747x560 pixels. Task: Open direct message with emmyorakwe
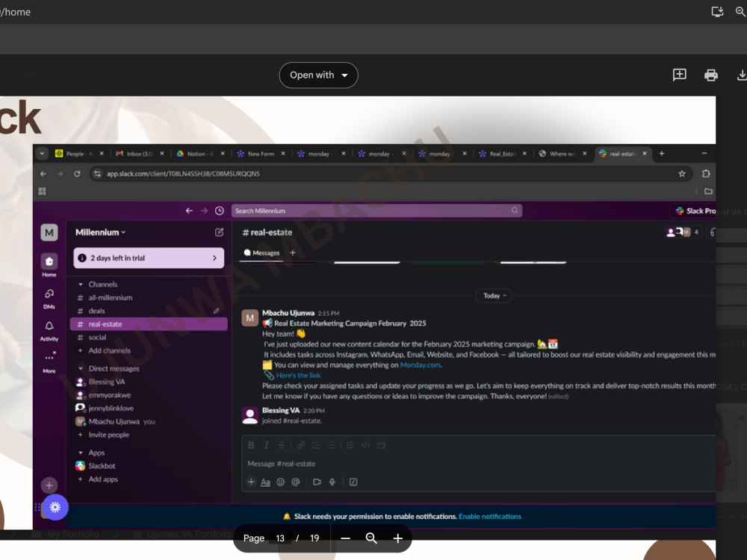point(109,395)
